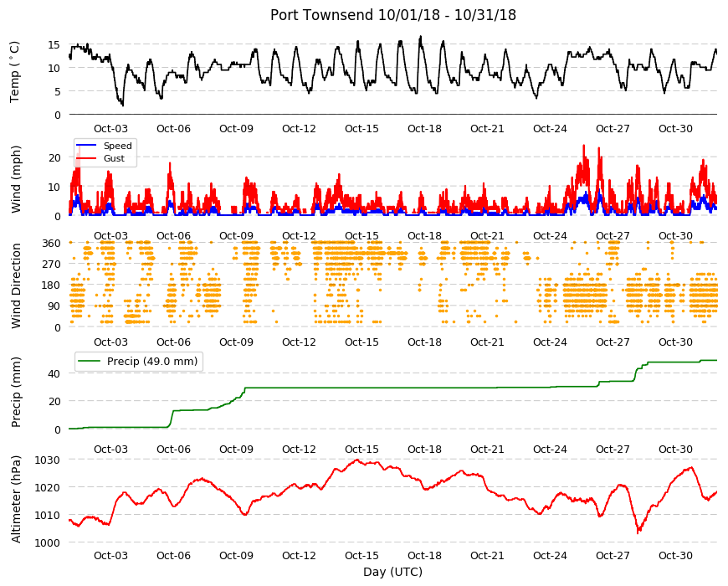Click Oct-24 tick under wind direction plot

click(550, 342)
